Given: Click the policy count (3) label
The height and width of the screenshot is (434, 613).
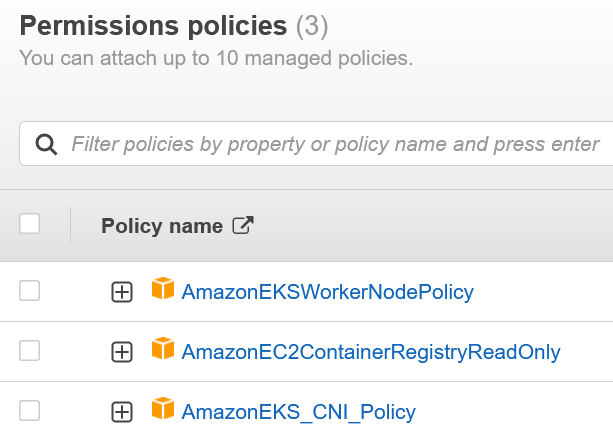Looking at the screenshot, I should click(312, 25).
